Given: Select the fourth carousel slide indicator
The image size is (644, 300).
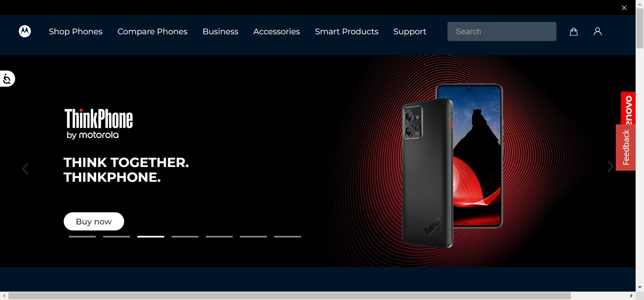Looking at the screenshot, I should click(x=185, y=237).
